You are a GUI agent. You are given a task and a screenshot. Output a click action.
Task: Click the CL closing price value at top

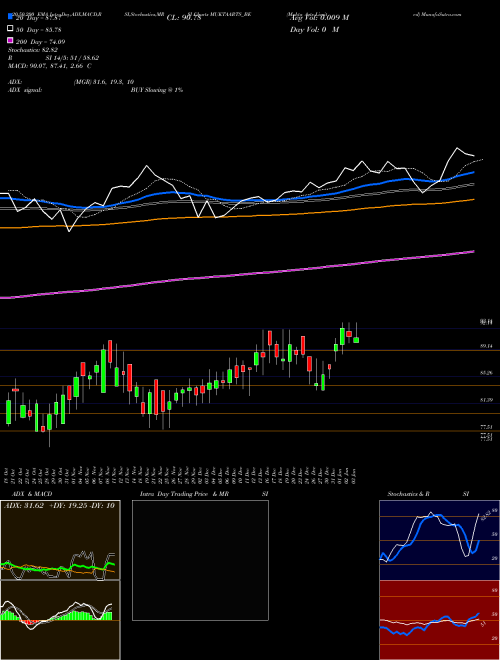[184, 18]
